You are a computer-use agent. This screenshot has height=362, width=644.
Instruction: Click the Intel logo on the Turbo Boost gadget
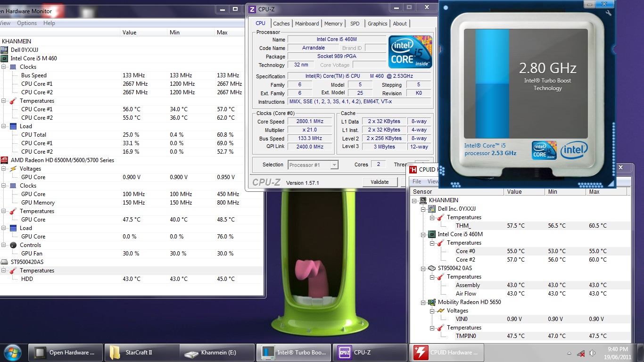click(x=574, y=150)
